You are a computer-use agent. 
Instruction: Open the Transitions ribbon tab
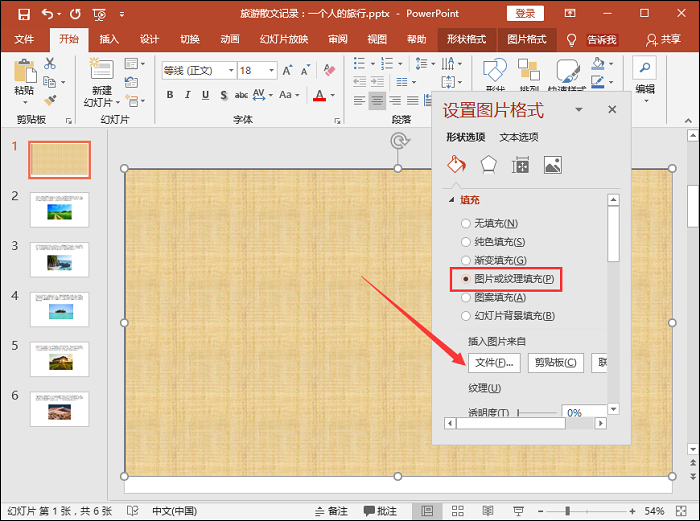pos(190,40)
